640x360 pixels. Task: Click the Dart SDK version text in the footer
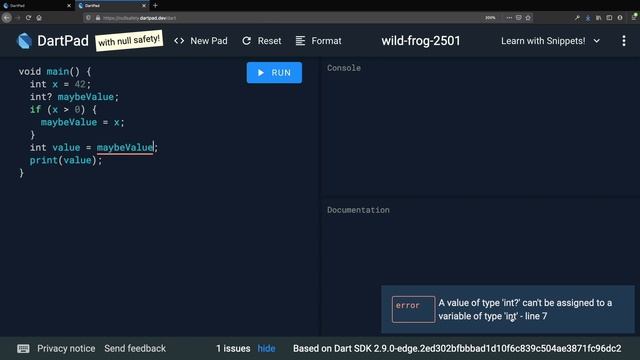pos(457,349)
